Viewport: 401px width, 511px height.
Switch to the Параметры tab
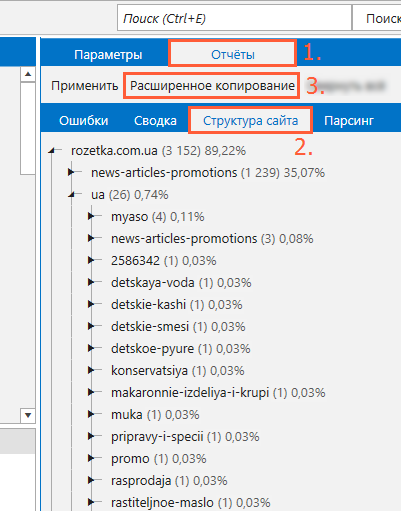[108, 54]
